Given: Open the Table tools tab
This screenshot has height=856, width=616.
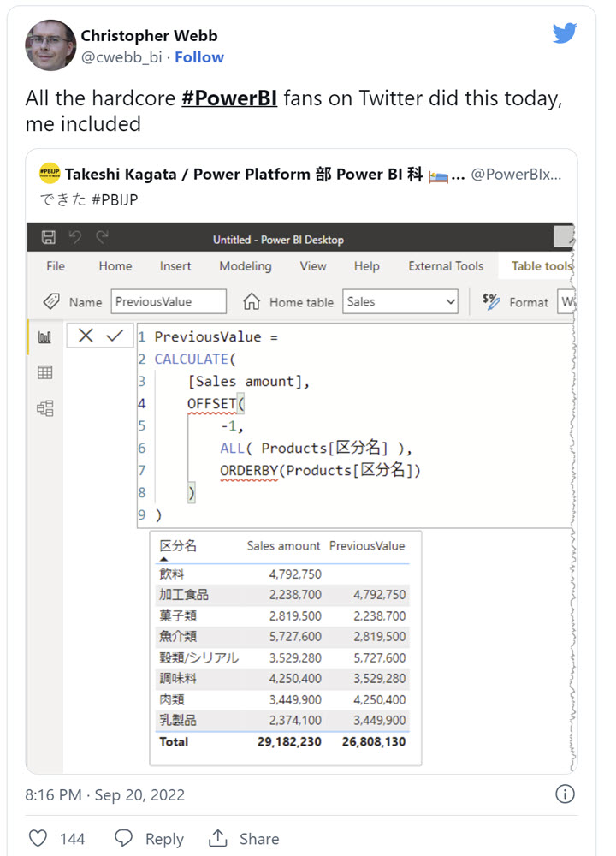Looking at the screenshot, I should (x=542, y=266).
